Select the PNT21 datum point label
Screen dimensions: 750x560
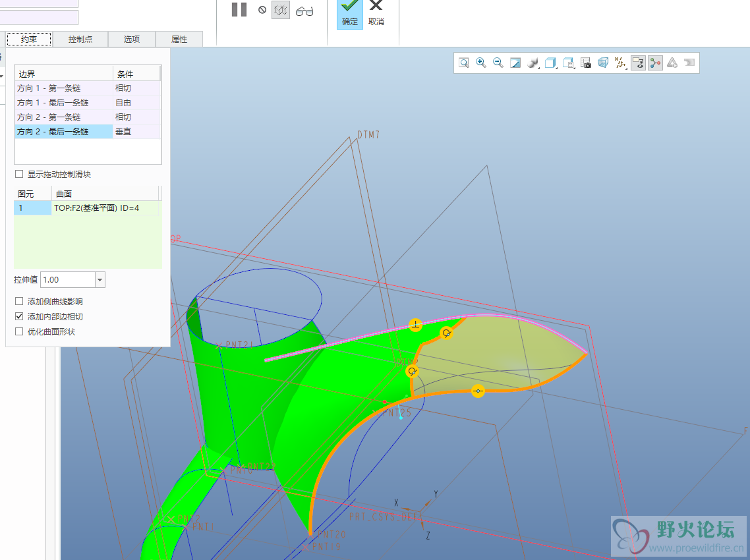(x=239, y=345)
